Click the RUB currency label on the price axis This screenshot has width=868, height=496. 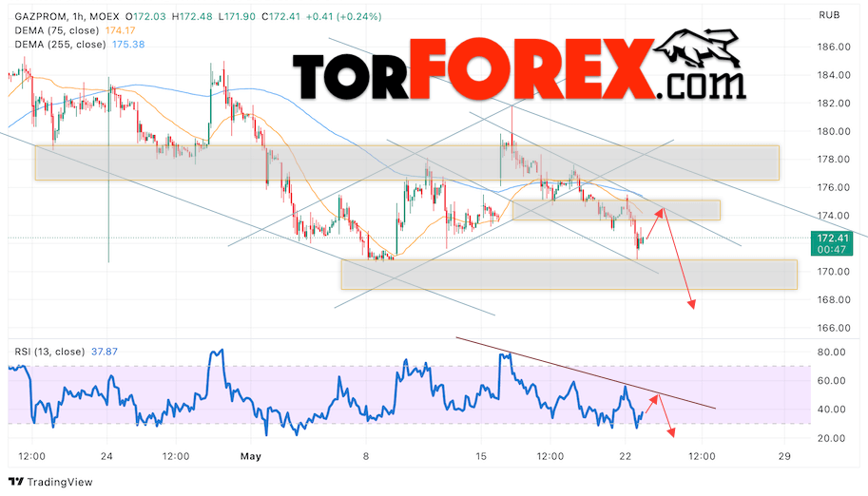(x=829, y=15)
